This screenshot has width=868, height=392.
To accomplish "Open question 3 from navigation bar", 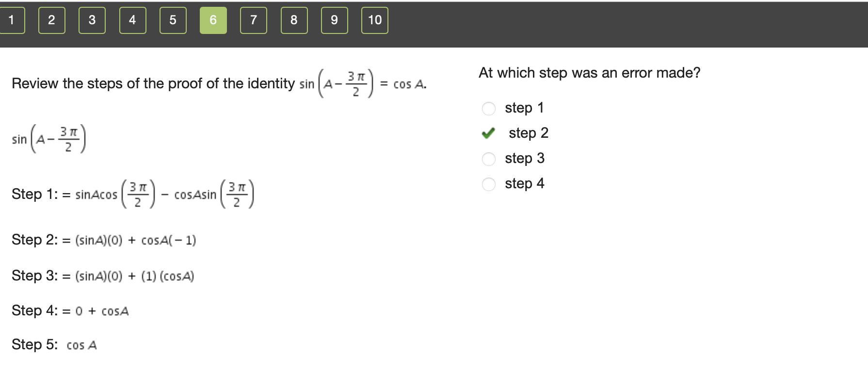I will [x=92, y=20].
